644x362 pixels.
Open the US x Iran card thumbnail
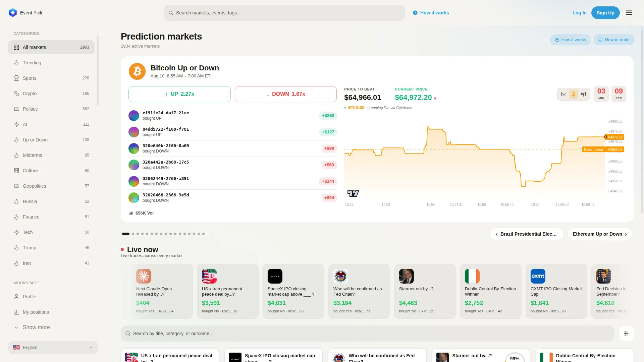(209, 276)
